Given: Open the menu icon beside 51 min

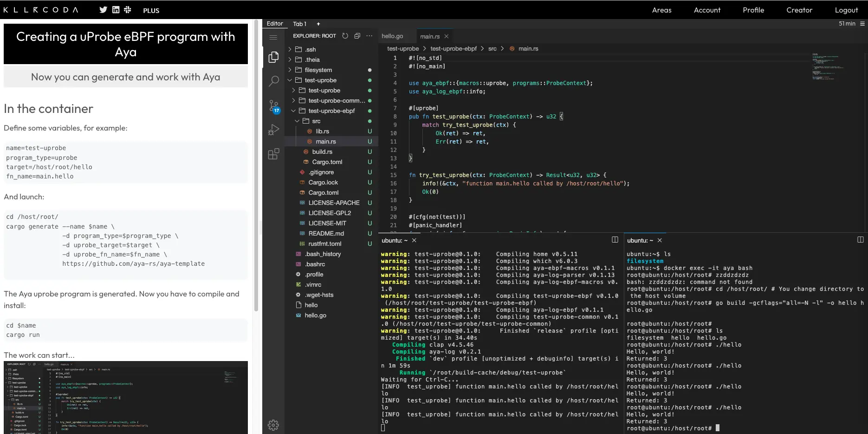Looking at the screenshot, I should pyautogui.click(x=862, y=24).
